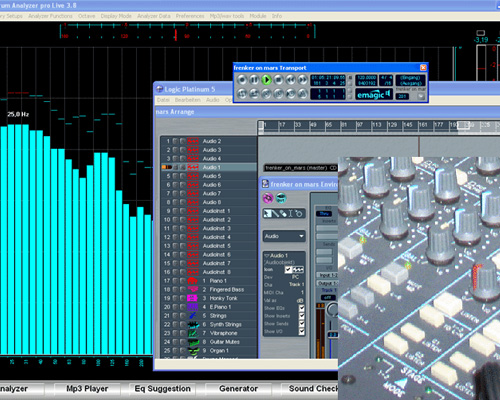The width and height of the screenshot is (500, 400).
Task: Select the Pencil tool in Environment toolbox
Action: point(275,213)
